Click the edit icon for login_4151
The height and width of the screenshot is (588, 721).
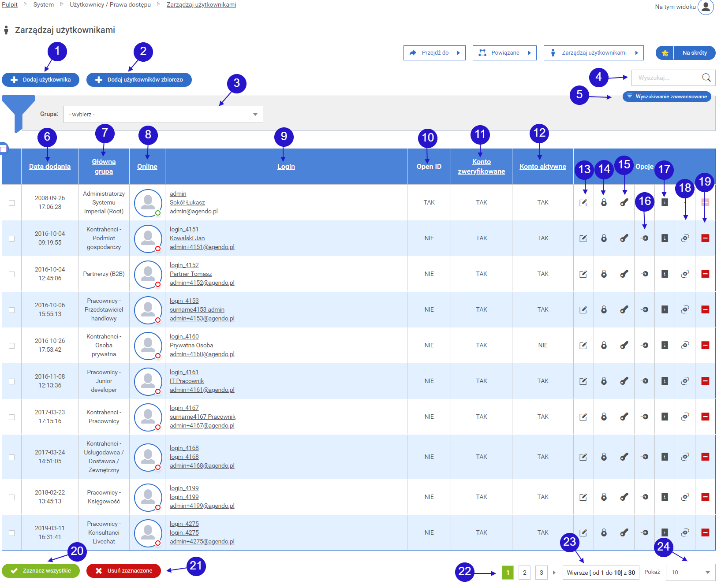[583, 238]
